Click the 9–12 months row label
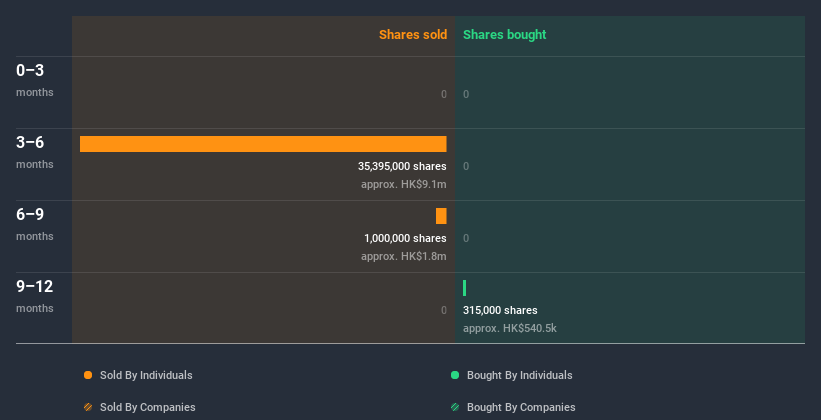 coord(35,296)
